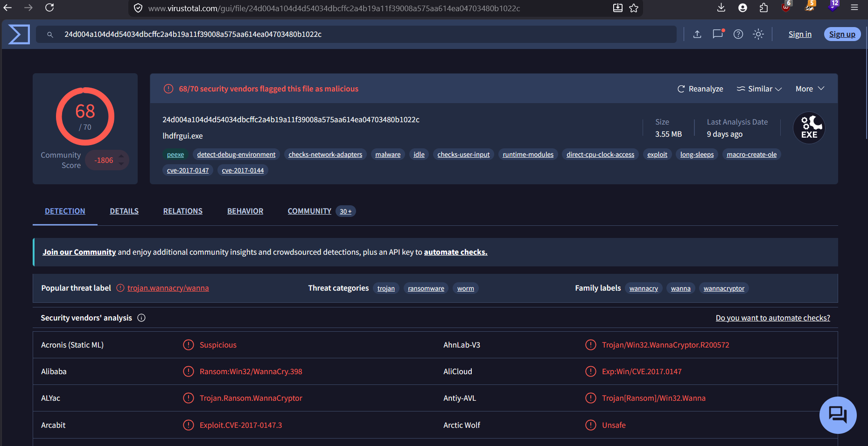Click the cve-2017-0147 tag

(188, 170)
